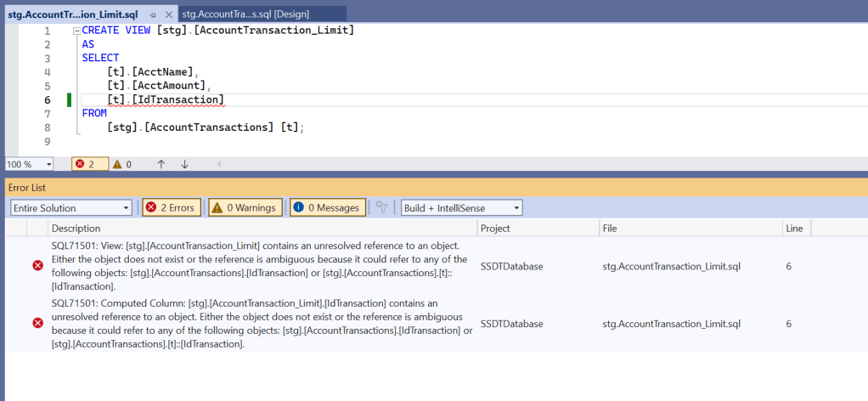Image resolution: width=868 pixels, height=401 pixels.
Task: Toggle the 0 Messages filter
Action: [x=327, y=208]
